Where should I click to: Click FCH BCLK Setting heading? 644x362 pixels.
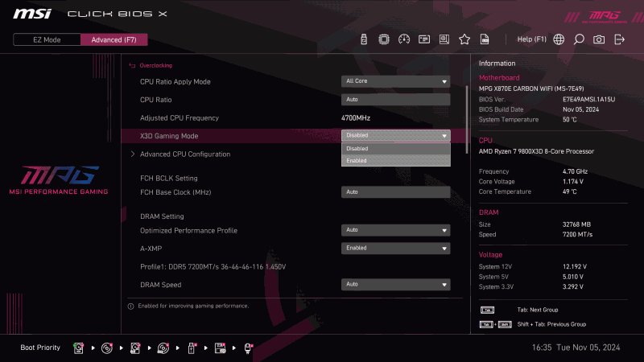pos(169,179)
